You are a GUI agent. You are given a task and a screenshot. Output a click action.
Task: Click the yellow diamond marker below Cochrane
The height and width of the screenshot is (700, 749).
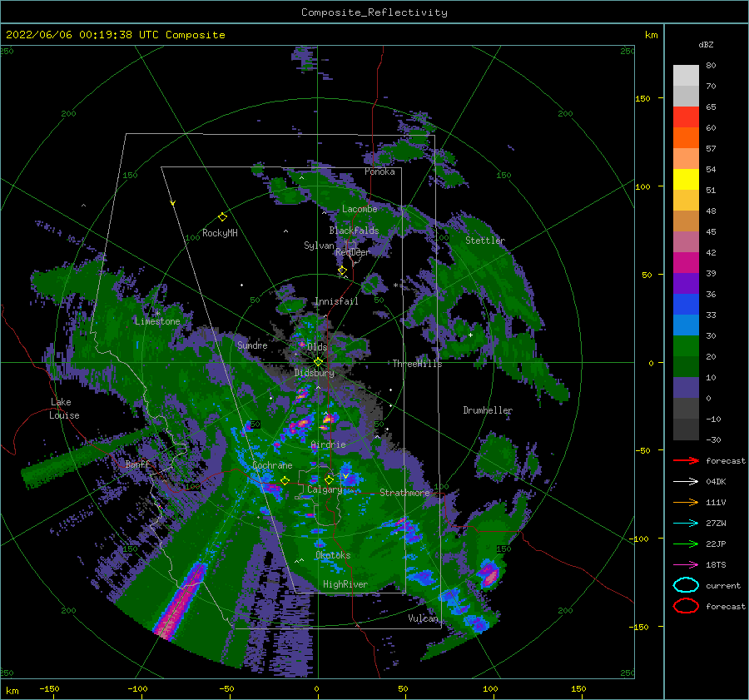[x=285, y=480]
